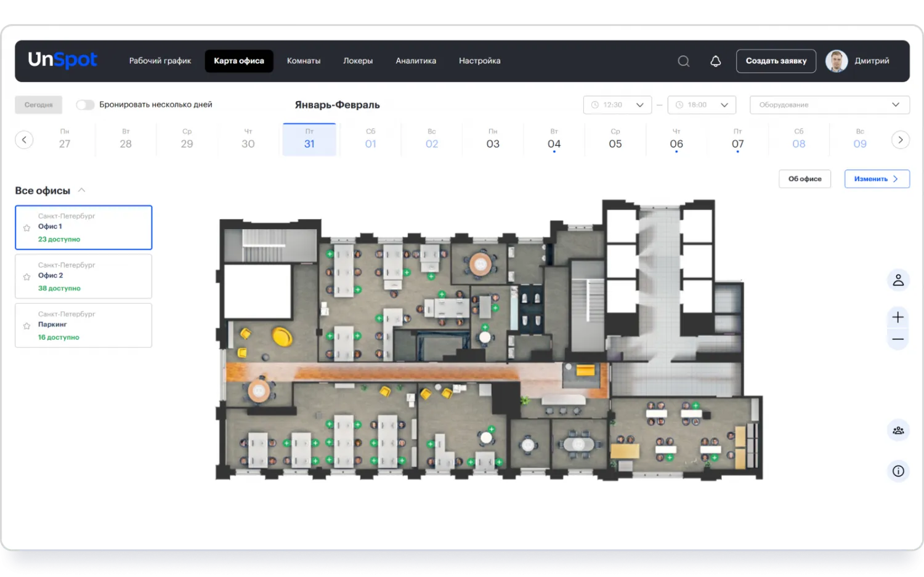Go to previous week with left arrow
Viewport: 924px width, 577px height.
[x=24, y=140]
